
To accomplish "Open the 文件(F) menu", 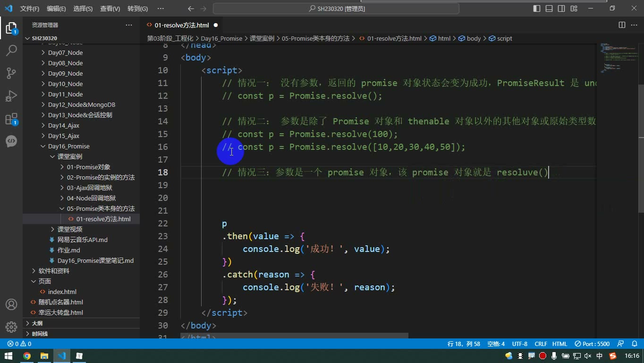I will [x=30, y=9].
